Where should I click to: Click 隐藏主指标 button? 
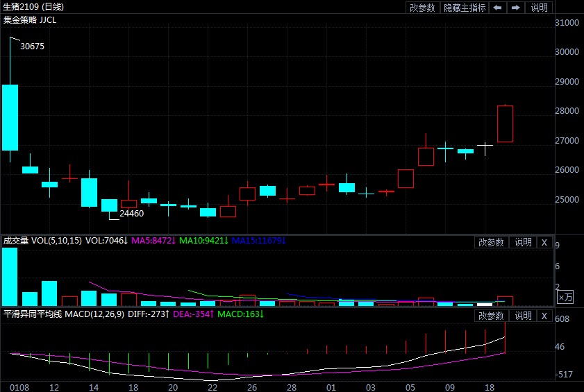pos(465,8)
